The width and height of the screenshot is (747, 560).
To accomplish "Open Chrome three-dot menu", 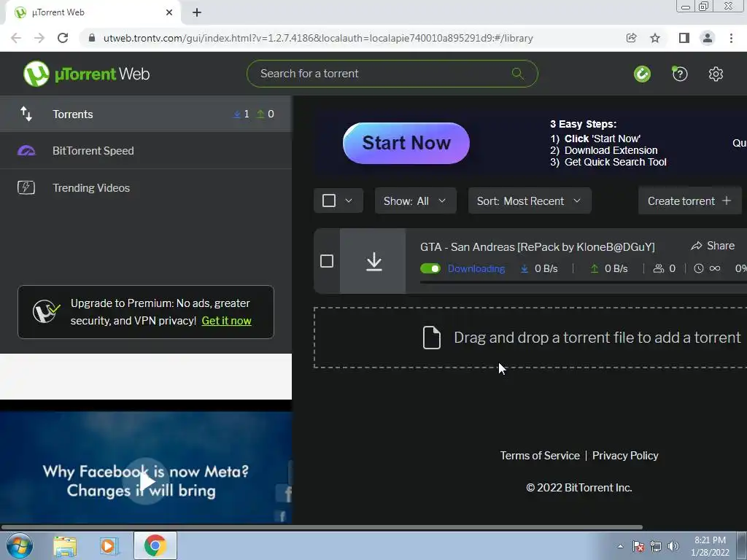I will coord(731,38).
